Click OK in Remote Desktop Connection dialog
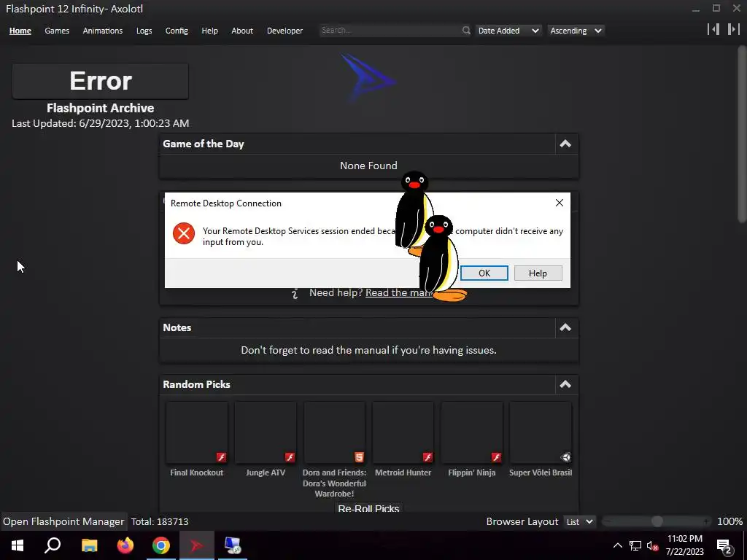The width and height of the screenshot is (747, 560). [484, 273]
